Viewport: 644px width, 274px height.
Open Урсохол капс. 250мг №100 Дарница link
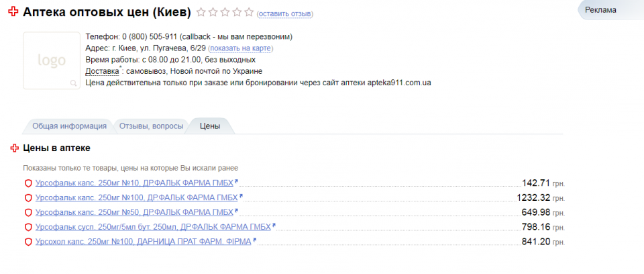143,242
